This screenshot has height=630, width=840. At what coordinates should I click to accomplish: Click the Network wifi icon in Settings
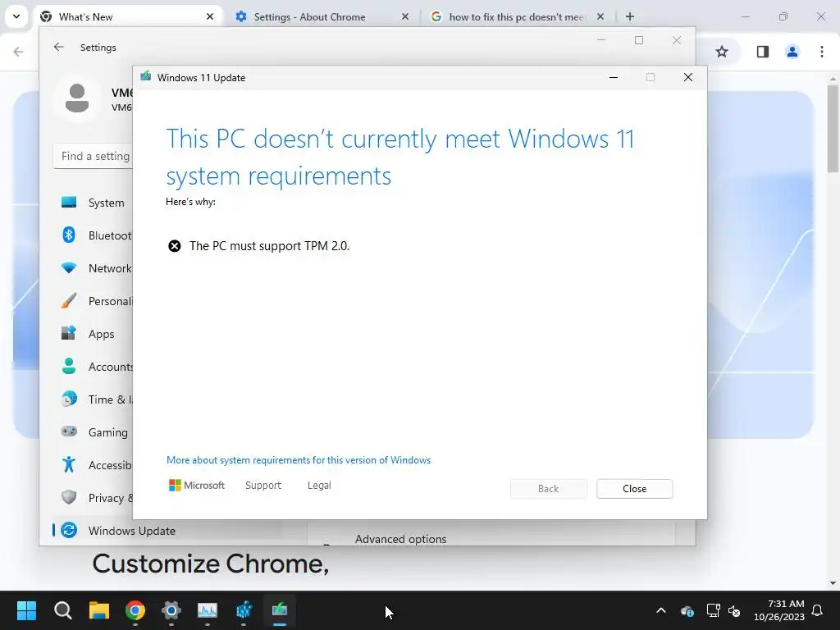[x=69, y=268]
